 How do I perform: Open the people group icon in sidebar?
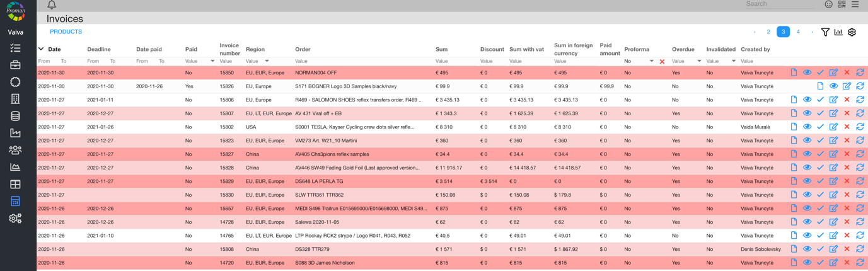tap(15, 150)
